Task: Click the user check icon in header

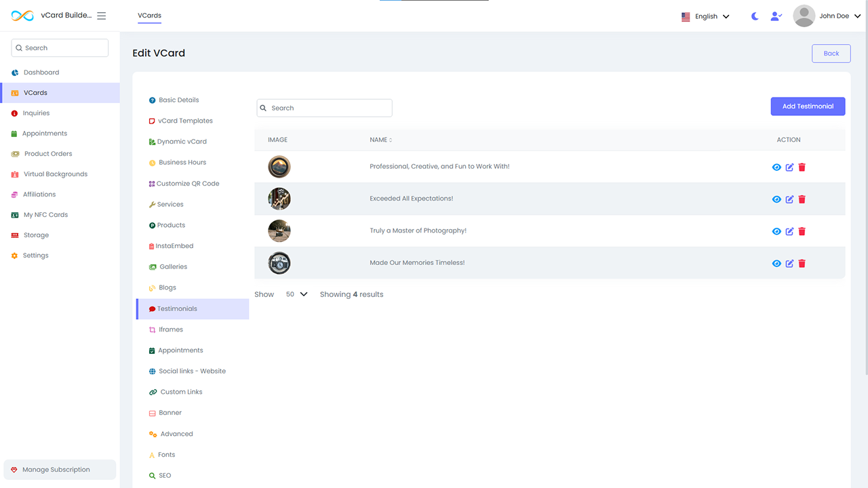Action: (776, 16)
